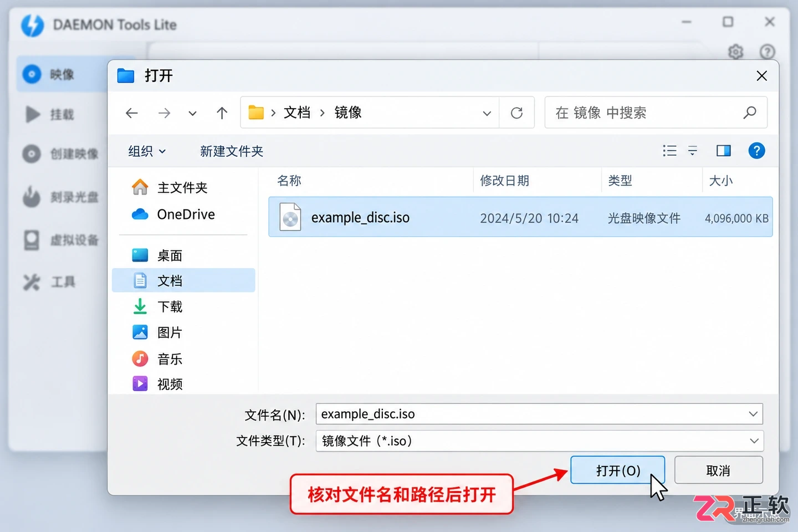The height and width of the screenshot is (532, 798).
Task: Open the 组织 menu
Action: tap(147, 151)
